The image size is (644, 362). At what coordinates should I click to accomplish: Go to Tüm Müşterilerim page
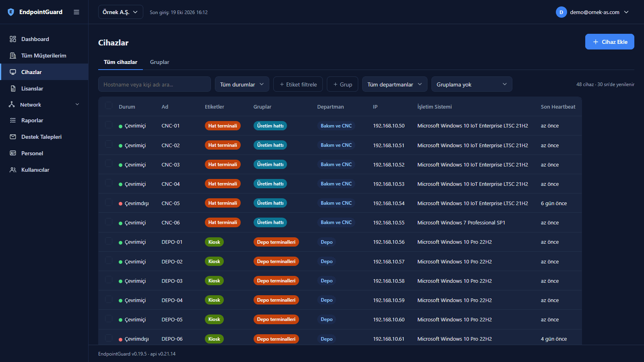(44, 56)
